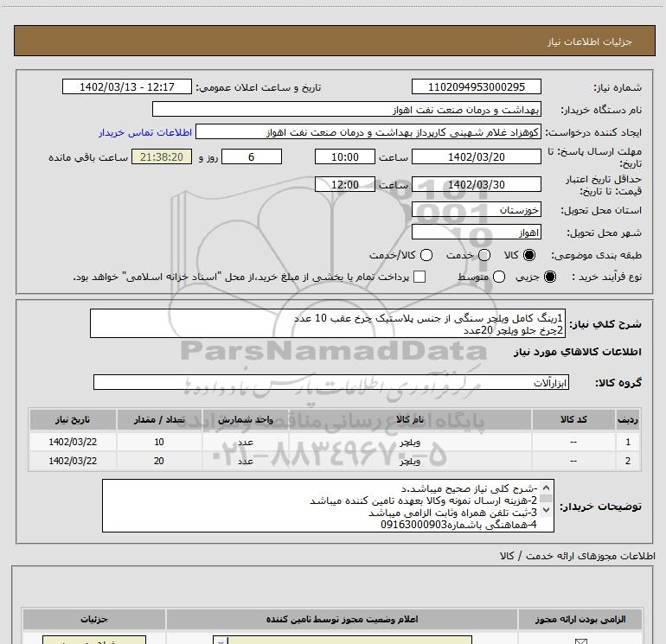
Task: Click the اطلاعات کالاهای مورد نیاز heading
Action: tap(578, 352)
